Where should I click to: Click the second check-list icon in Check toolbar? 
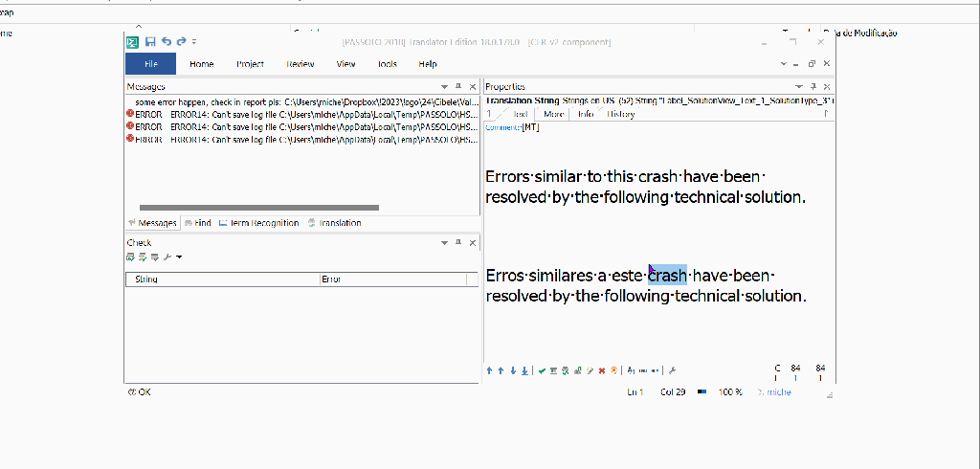coord(143,257)
